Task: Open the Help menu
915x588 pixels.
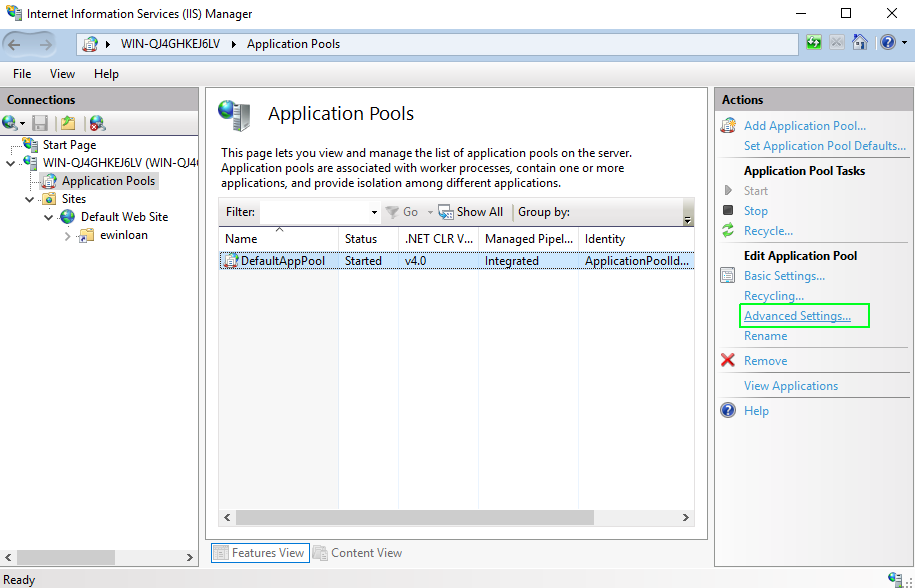Action: (106, 74)
